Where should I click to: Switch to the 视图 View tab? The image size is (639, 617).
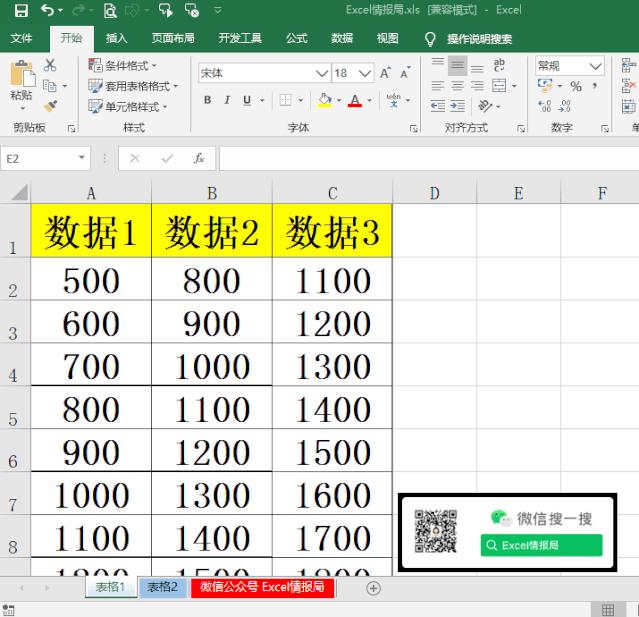tap(387, 38)
